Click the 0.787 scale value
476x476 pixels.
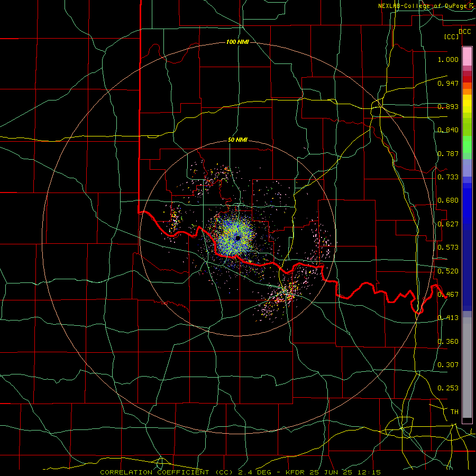(x=448, y=153)
